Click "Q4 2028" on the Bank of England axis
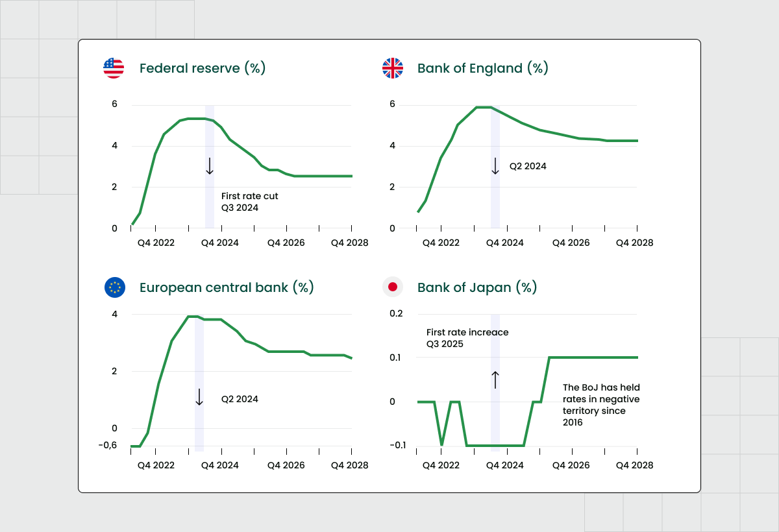 point(634,243)
